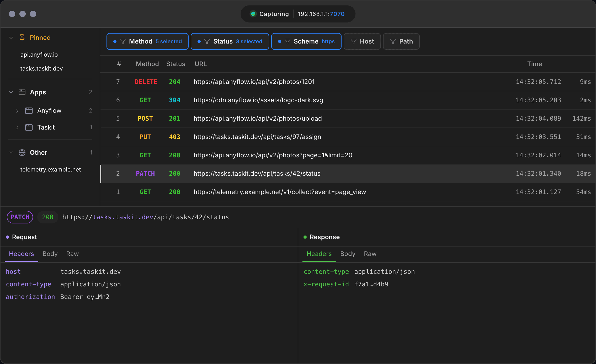Switch to the Response Headers tab

(x=319, y=254)
